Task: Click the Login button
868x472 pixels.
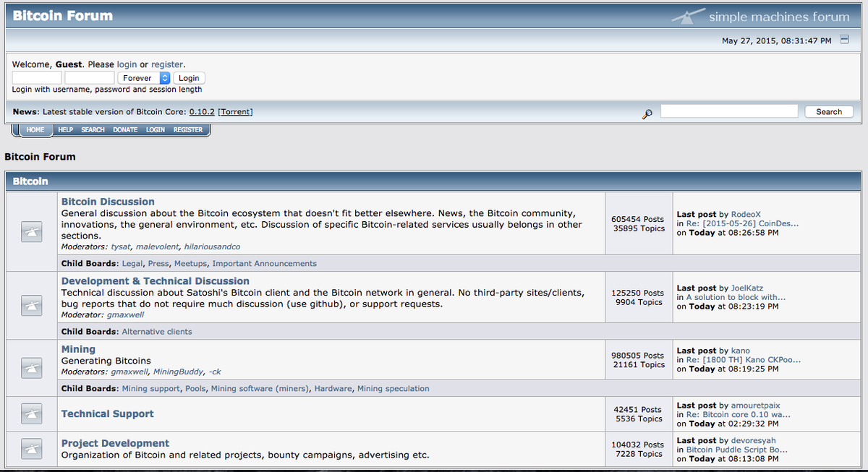Action: [x=189, y=78]
